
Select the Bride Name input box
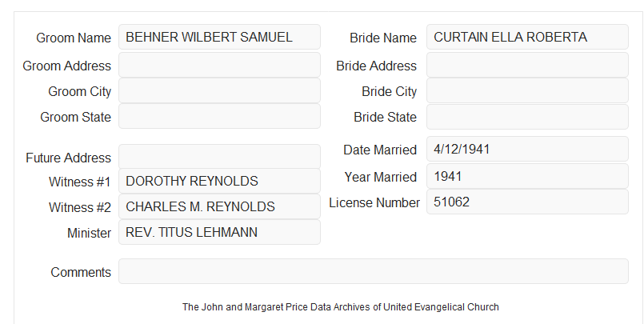coord(527,37)
